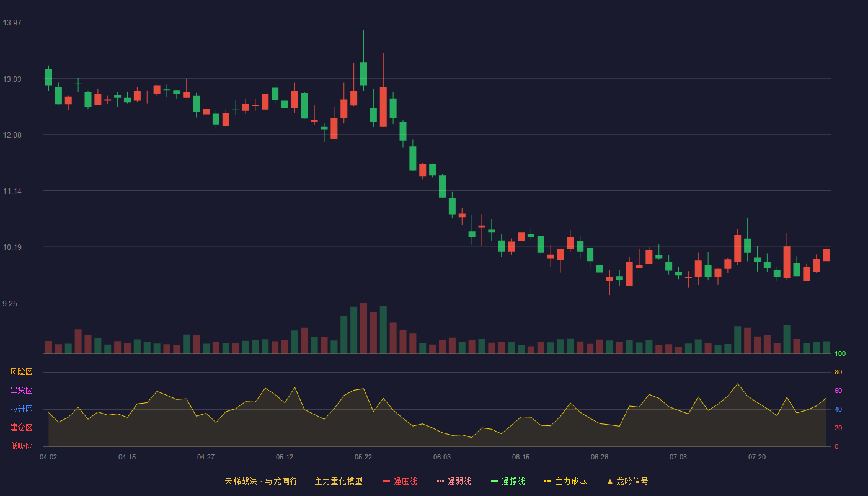Toggle the 强撑线 legend series
This screenshot has height=496, width=868.
(508, 481)
